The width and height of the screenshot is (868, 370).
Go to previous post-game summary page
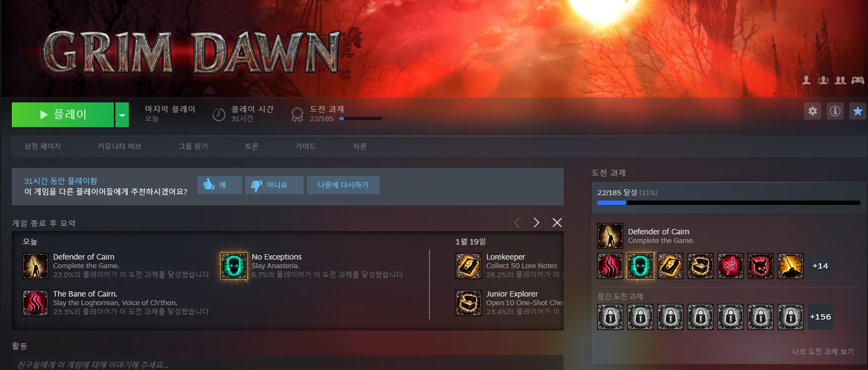coord(516,223)
